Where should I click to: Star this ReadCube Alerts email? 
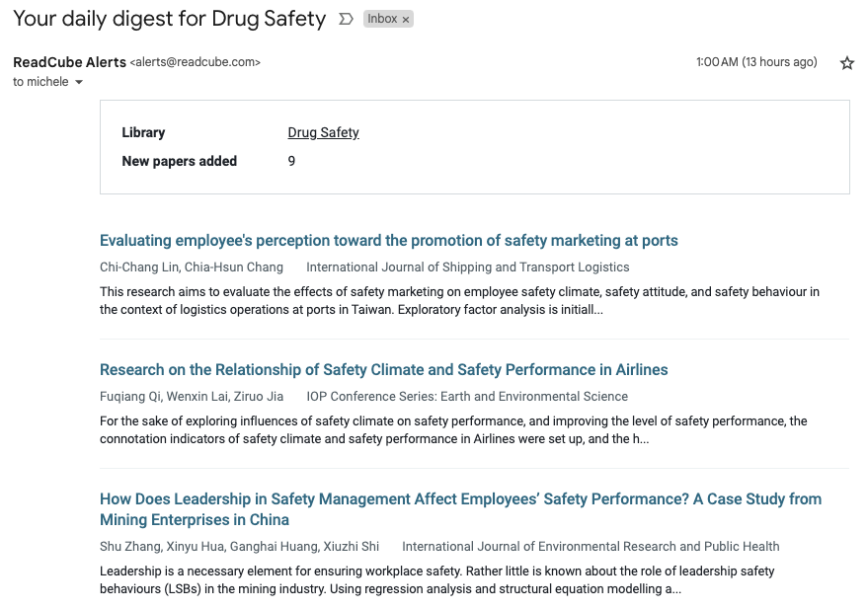coord(846,63)
